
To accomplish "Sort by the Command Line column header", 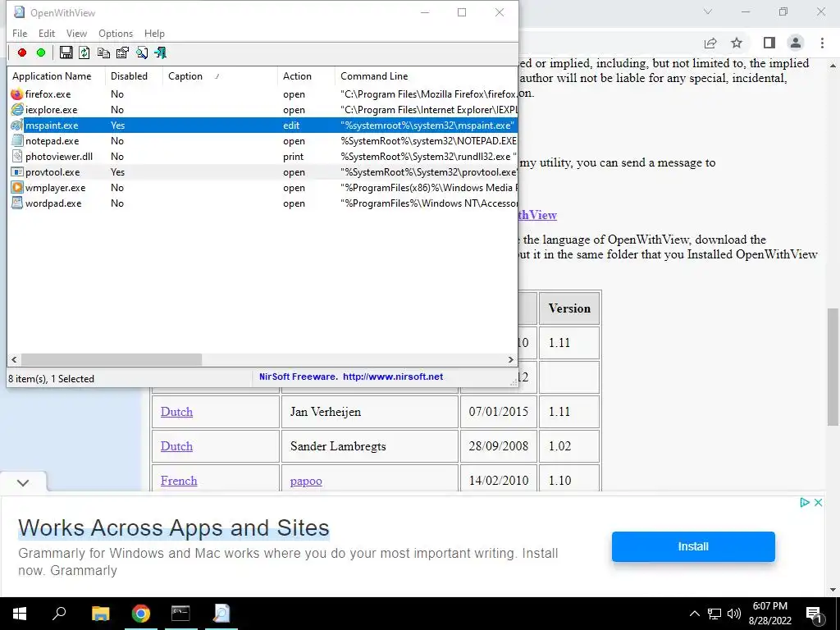I will (426, 76).
